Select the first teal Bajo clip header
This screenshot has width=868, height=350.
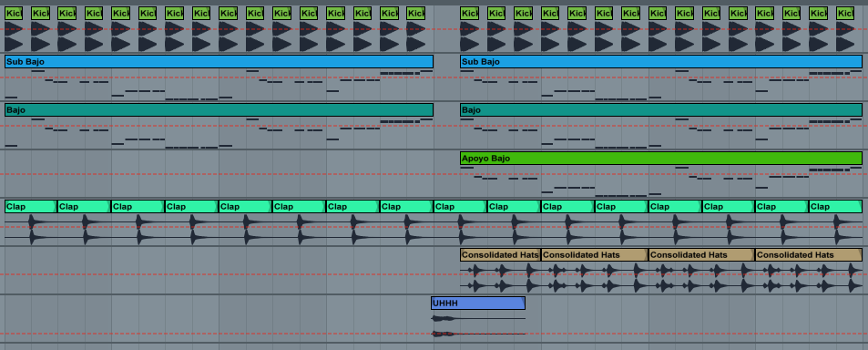pos(219,109)
